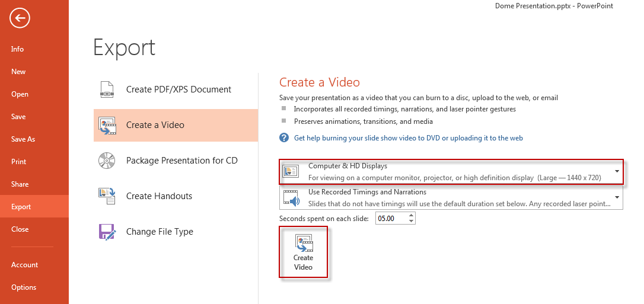
Task: Open Save As in backstage menu
Action: [x=23, y=139]
